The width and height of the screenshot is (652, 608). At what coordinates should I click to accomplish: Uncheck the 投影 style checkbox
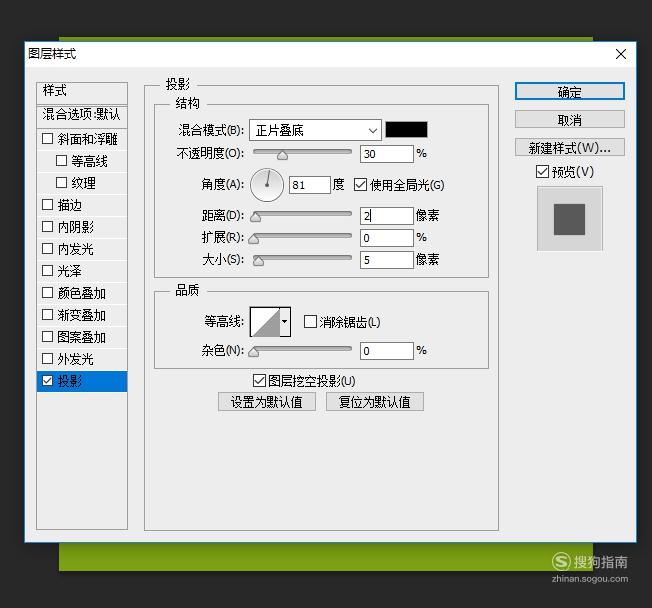47,381
